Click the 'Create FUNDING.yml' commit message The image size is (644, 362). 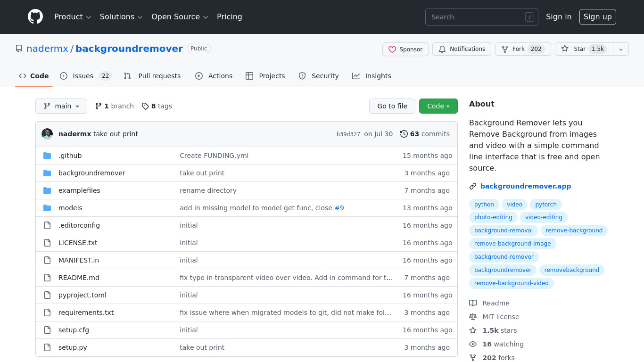(x=214, y=156)
